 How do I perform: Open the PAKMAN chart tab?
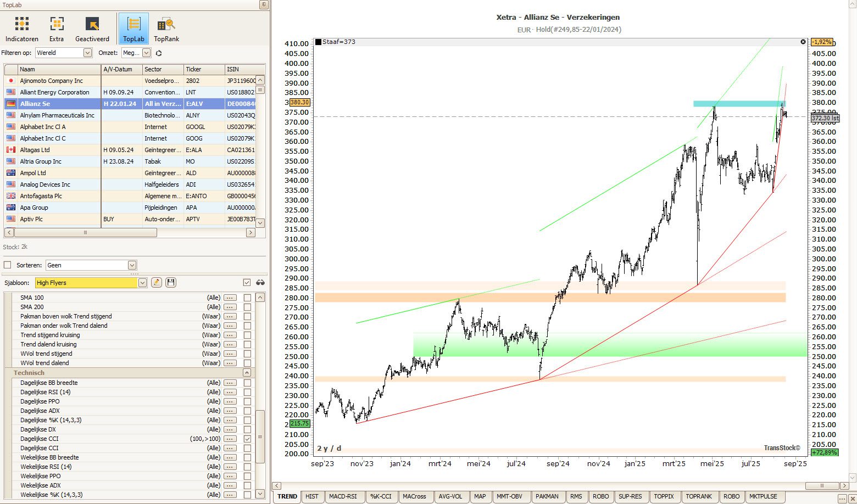tap(547, 496)
